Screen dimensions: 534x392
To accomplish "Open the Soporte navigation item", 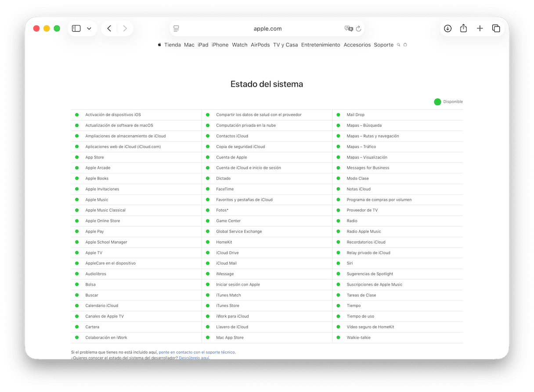I will pyautogui.click(x=383, y=45).
